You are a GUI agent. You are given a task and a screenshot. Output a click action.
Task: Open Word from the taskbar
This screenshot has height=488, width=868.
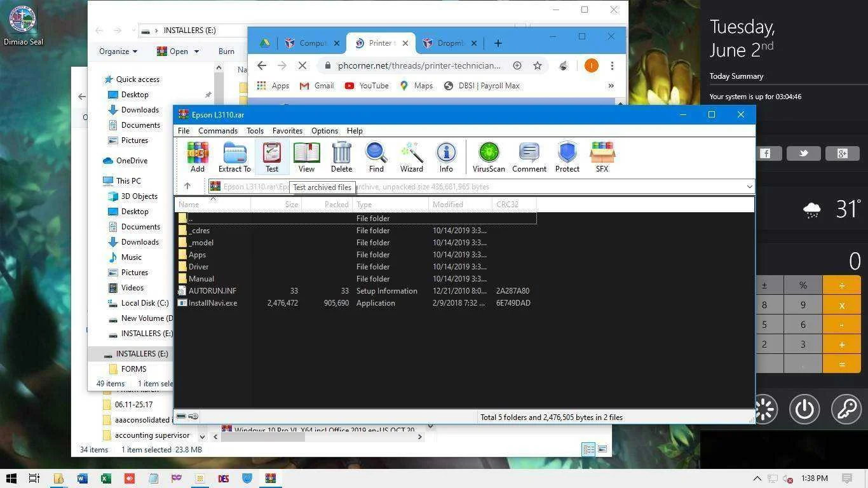tap(82, 478)
